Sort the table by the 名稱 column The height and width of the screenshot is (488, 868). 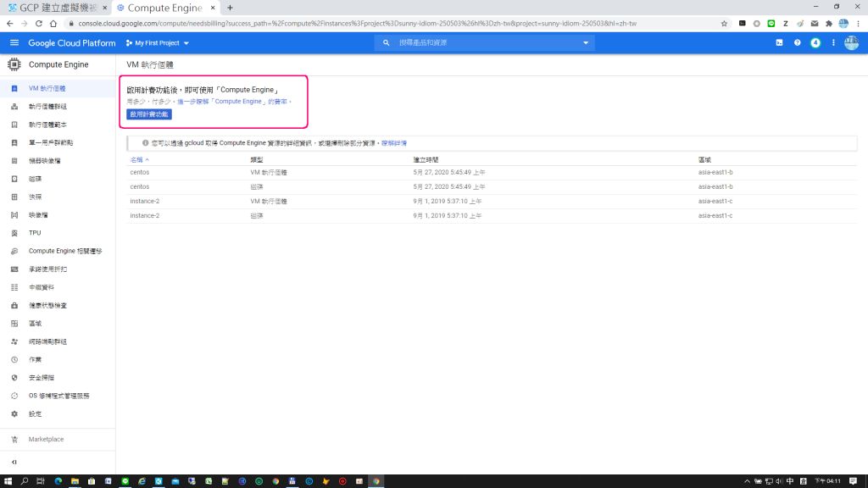click(139, 160)
